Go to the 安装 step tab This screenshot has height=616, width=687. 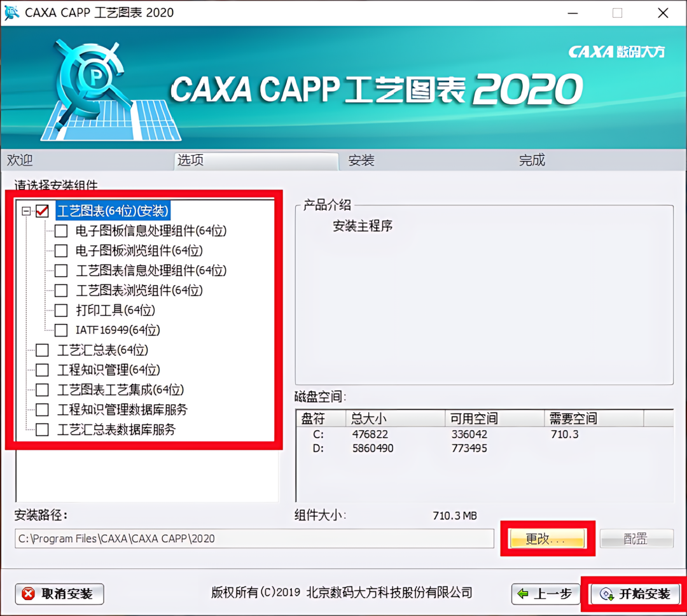(361, 160)
